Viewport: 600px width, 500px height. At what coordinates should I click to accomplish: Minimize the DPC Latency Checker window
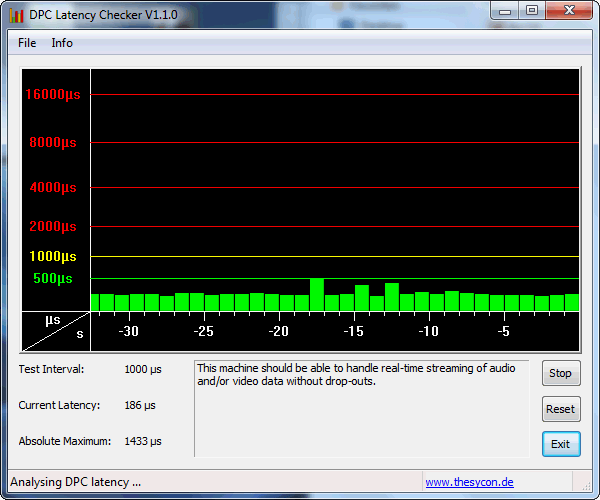pyautogui.click(x=505, y=11)
